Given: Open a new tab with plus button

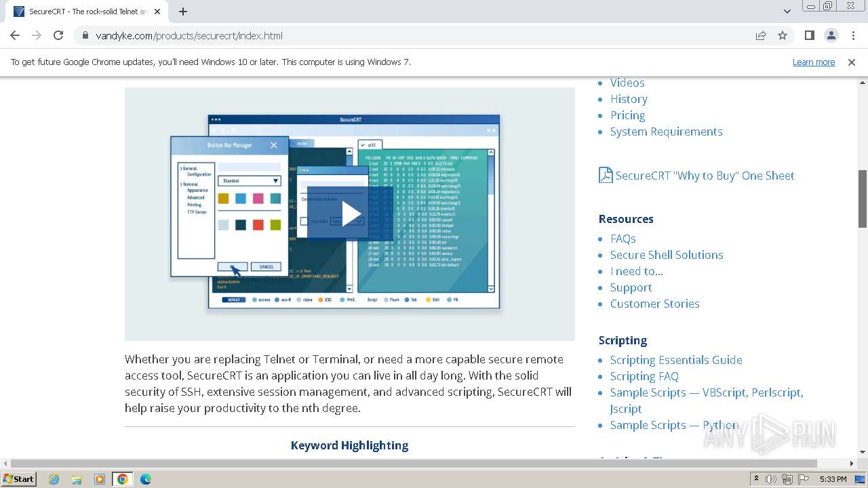Looking at the screenshot, I should pos(183,12).
